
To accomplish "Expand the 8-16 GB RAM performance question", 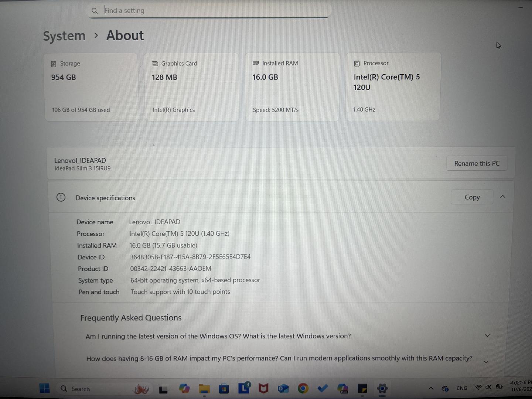I will (x=486, y=362).
